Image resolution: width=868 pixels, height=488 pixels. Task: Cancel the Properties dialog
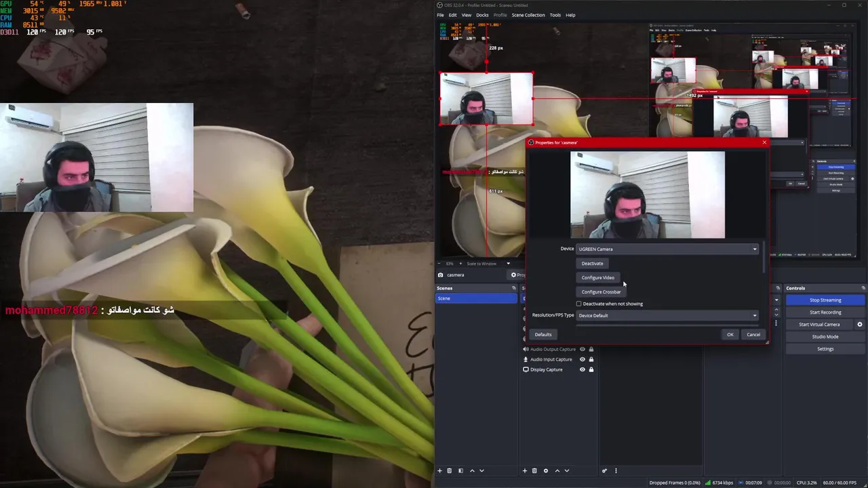click(753, 334)
